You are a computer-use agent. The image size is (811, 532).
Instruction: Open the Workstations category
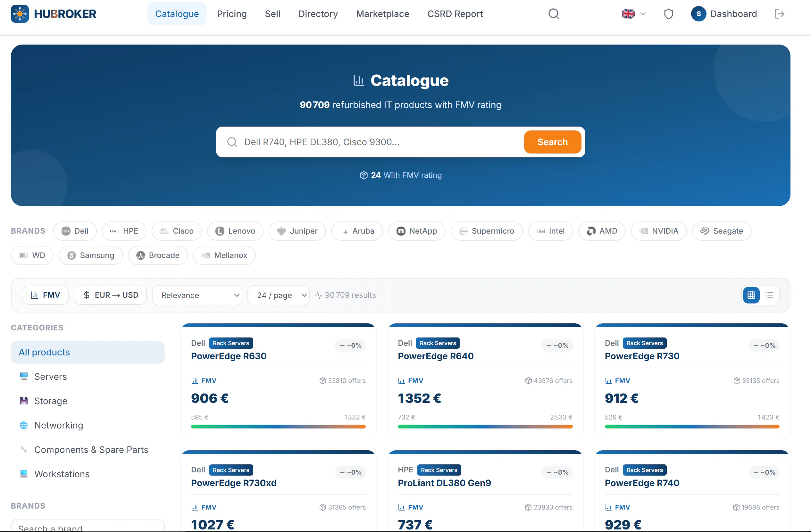pyautogui.click(x=88, y=474)
